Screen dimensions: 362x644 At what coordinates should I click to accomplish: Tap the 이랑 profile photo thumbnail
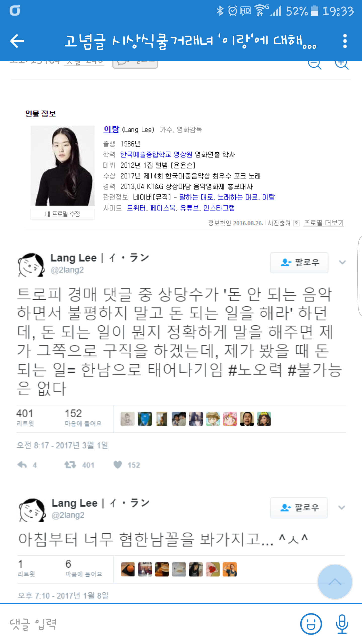coord(62,166)
